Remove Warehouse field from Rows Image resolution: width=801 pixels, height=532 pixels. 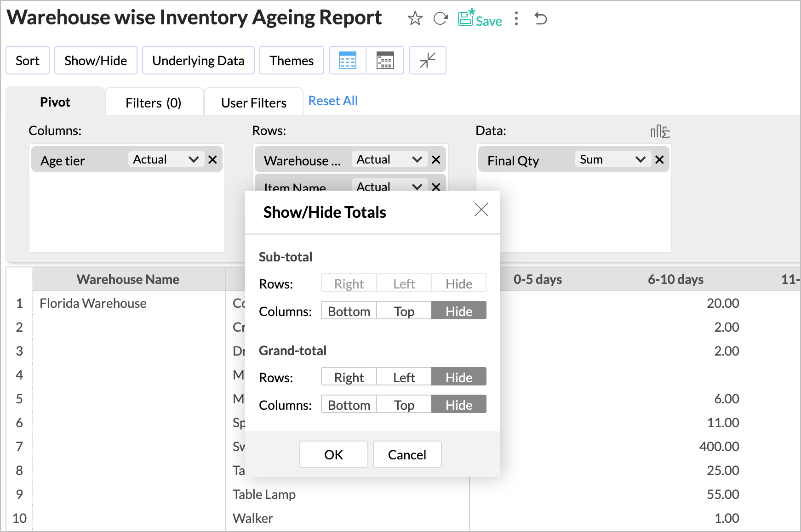pyautogui.click(x=436, y=159)
